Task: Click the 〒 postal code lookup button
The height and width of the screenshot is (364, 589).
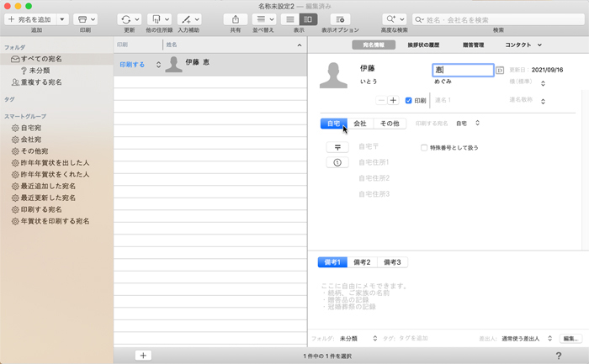Action: pyautogui.click(x=337, y=147)
